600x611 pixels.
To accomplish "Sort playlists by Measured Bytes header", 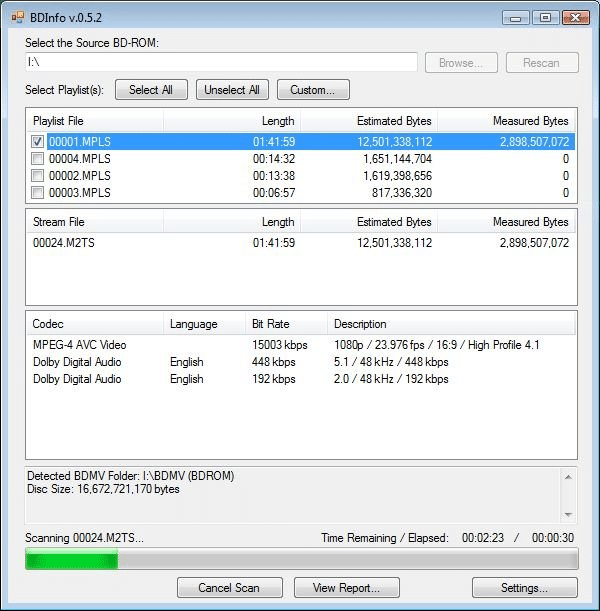I will point(506,121).
